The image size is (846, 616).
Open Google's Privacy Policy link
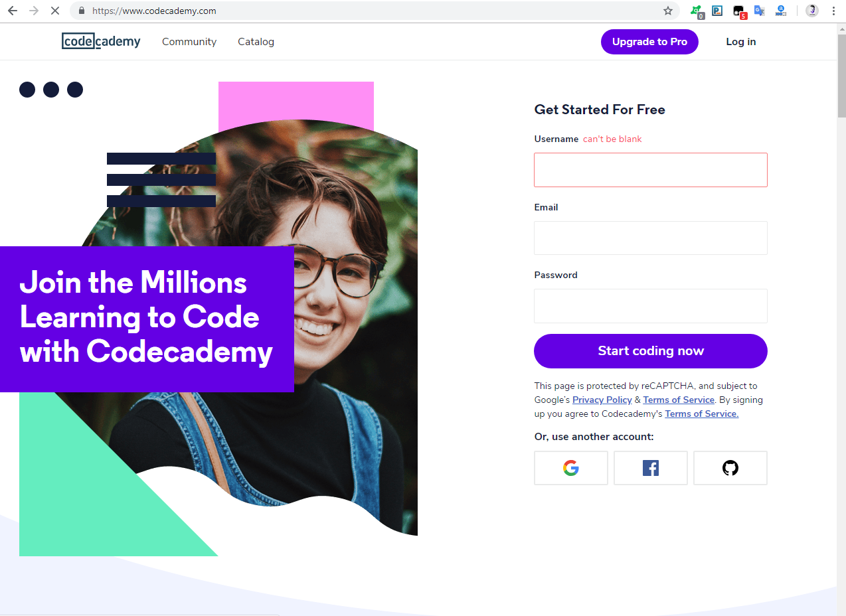coord(602,400)
